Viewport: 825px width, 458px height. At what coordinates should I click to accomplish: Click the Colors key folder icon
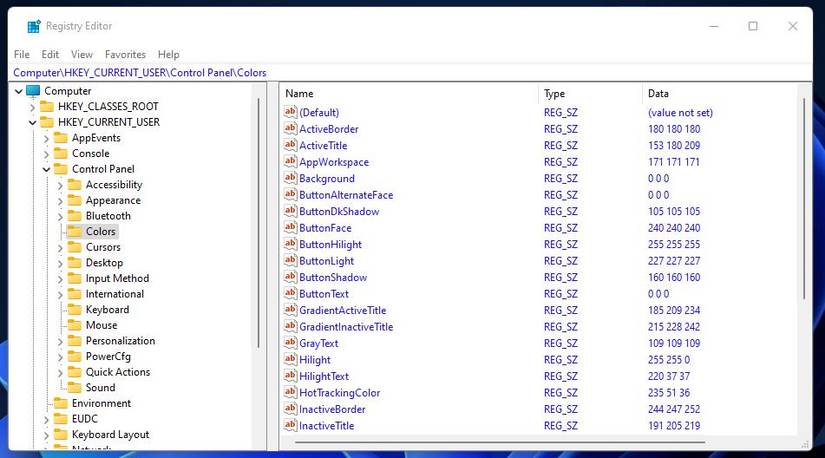click(x=75, y=232)
